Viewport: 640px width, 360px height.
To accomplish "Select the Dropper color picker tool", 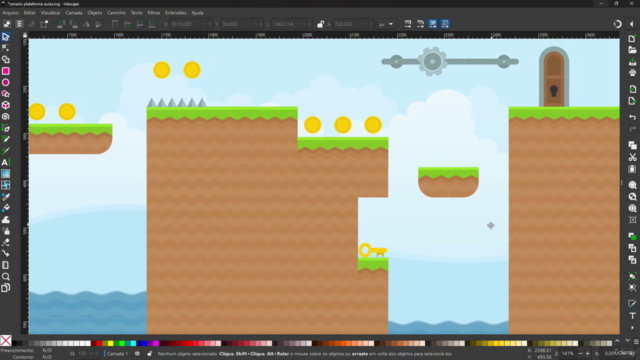I will (x=5, y=197).
